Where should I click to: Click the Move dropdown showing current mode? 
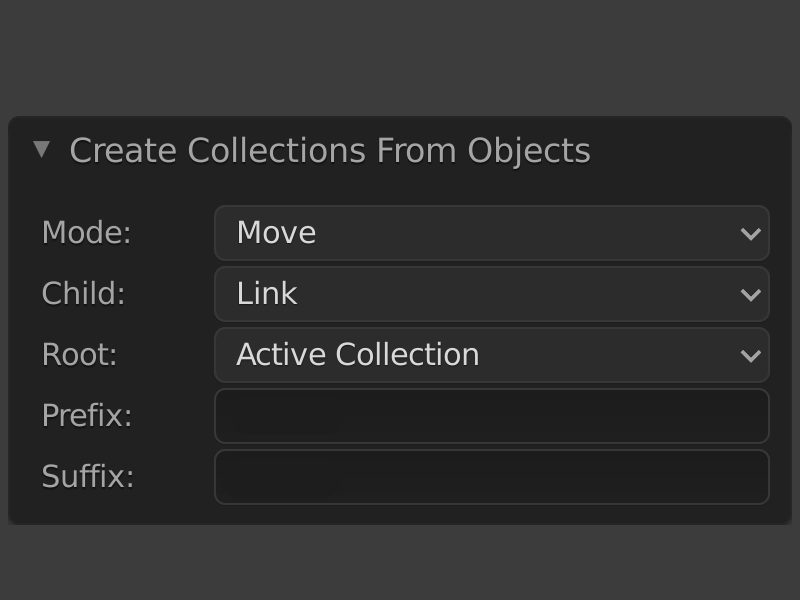click(490, 233)
